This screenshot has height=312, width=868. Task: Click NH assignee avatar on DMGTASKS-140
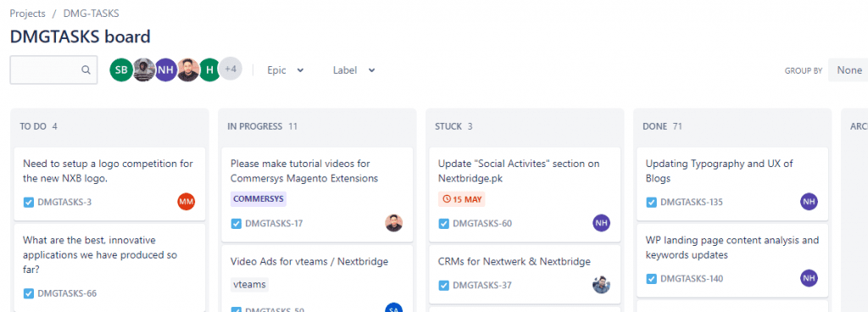pyautogui.click(x=809, y=278)
